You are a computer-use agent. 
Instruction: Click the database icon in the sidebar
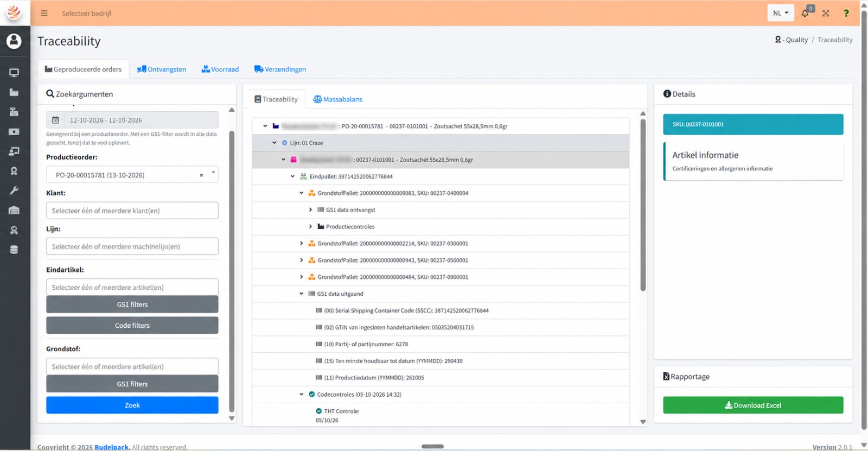coord(14,250)
